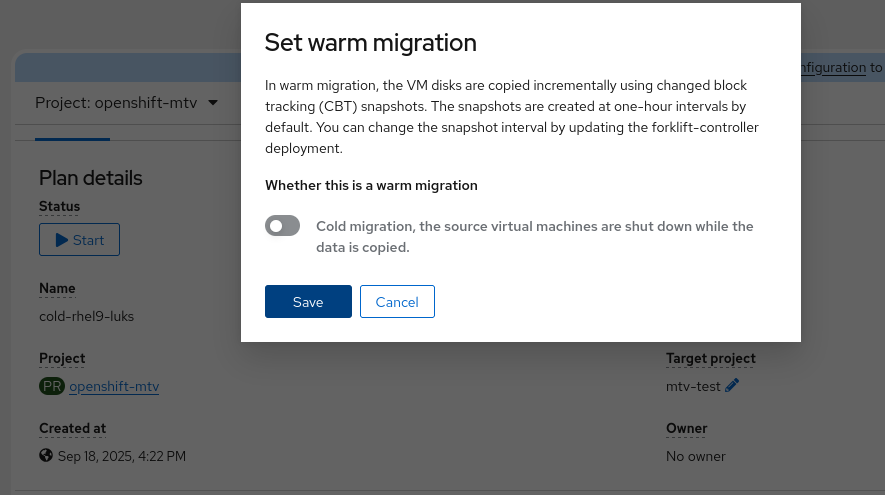The image size is (885, 495).
Task: Click the Owner field label
Action: (x=686, y=428)
